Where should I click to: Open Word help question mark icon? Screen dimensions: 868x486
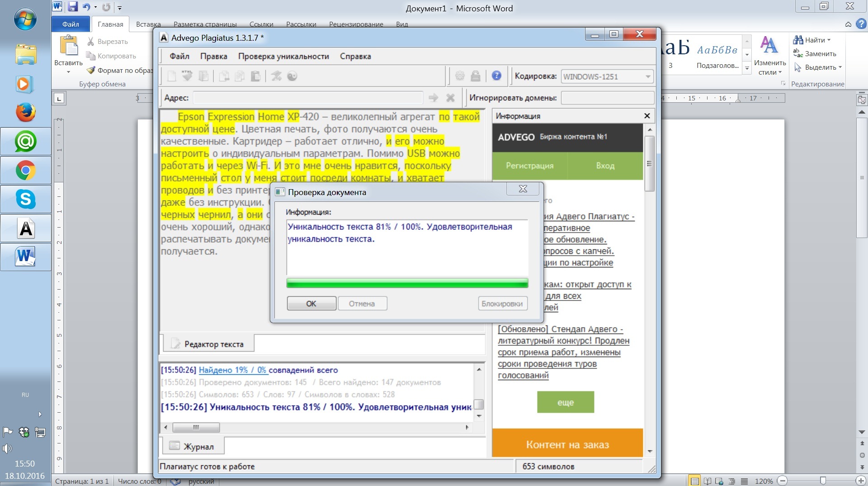tap(861, 24)
